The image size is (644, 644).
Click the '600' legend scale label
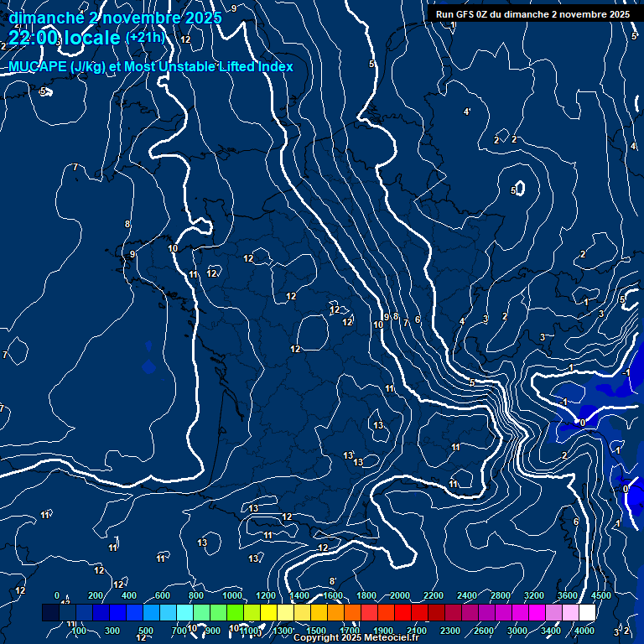coord(162,595)
